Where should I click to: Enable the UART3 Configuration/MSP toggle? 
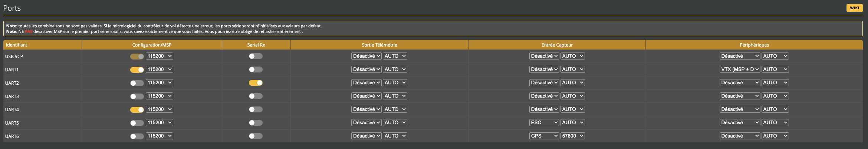(x=137, y=96)
